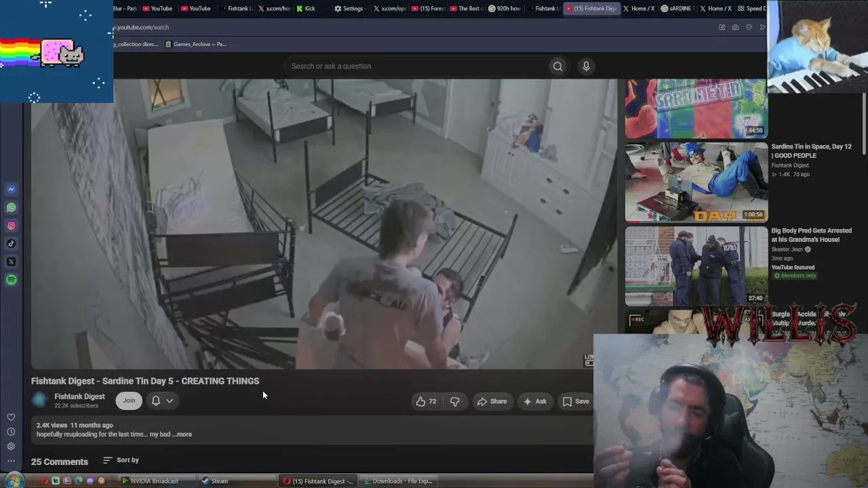Open X (Twitter) in the browser sidebar
The image size is (868, 488).
pyautogui.click(x=11, y=262)
